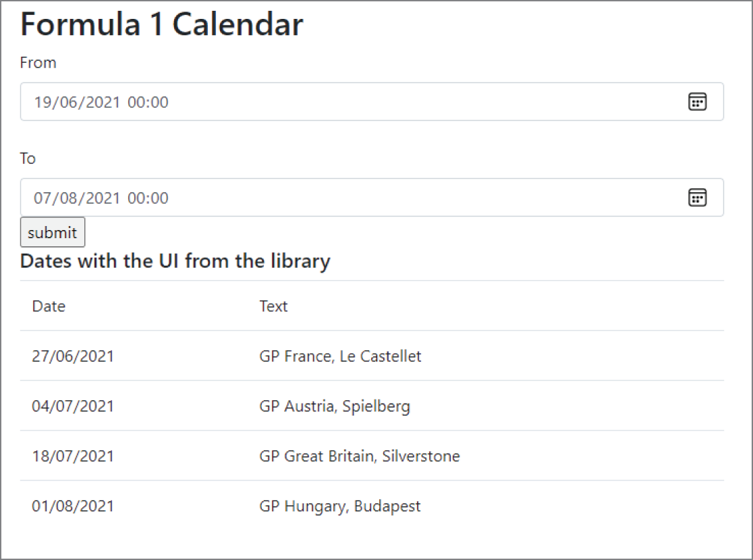Screen dimensions: 753x560
Task: Click inside the To date input field
Action: pos(337,197)
